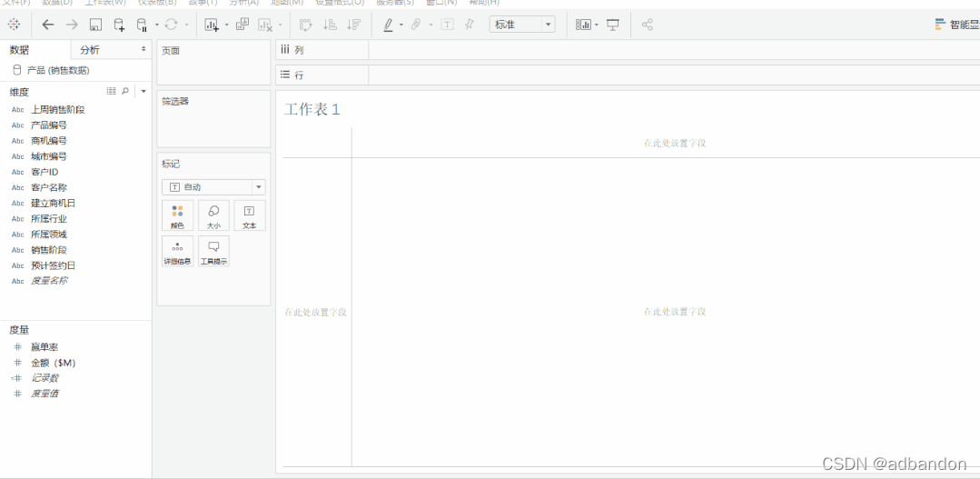Click the highlight pen icon
The height and width of the screenshot is (479, 980).
(388, 25)
